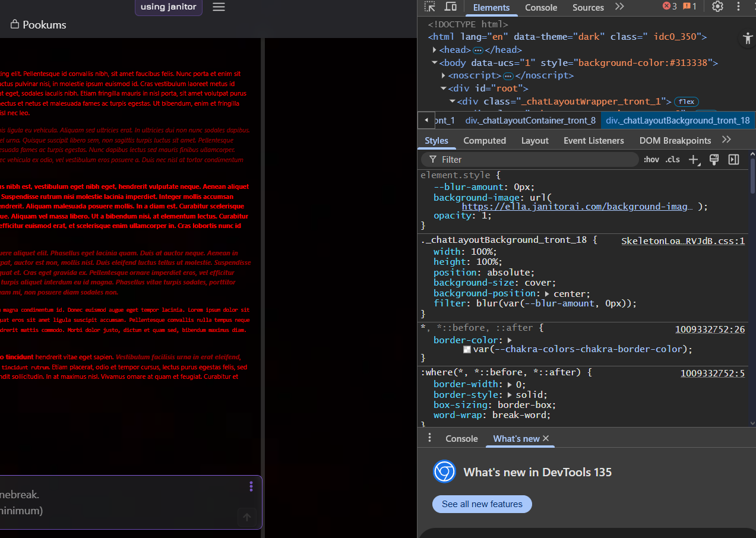Expand the head element in DOM tree
Screen dimensions: 756x538
point(434,49)
